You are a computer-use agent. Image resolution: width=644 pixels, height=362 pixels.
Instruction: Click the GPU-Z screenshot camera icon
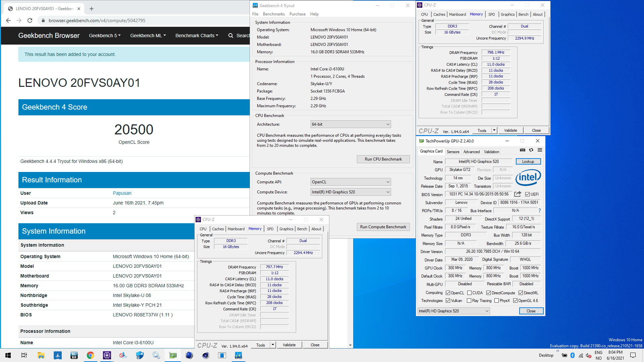point(522,150)
